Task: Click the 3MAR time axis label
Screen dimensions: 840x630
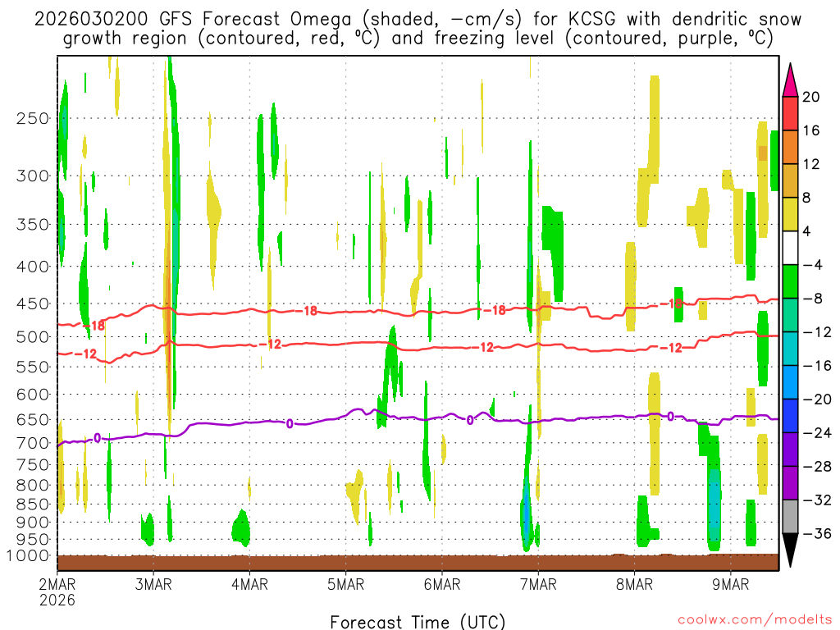Action: pos(153,584)
